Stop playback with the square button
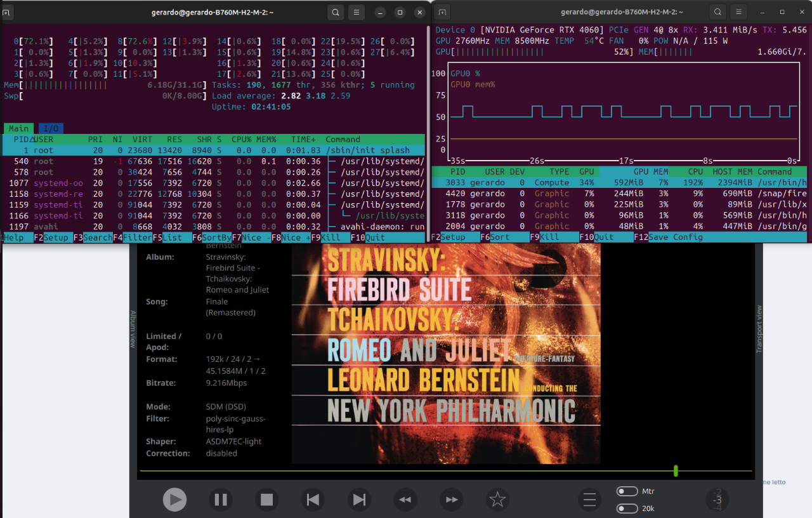812x518 pixels. tap(267, 500)
